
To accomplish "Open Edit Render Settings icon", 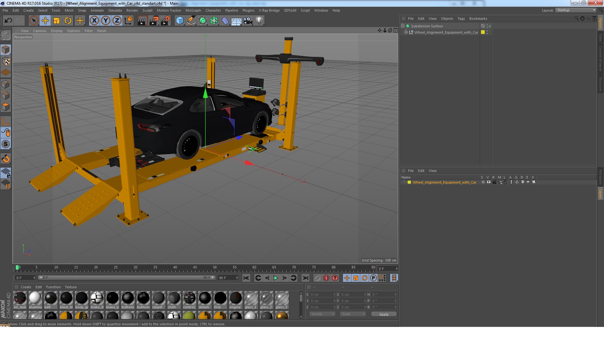I will coord(165,21).
